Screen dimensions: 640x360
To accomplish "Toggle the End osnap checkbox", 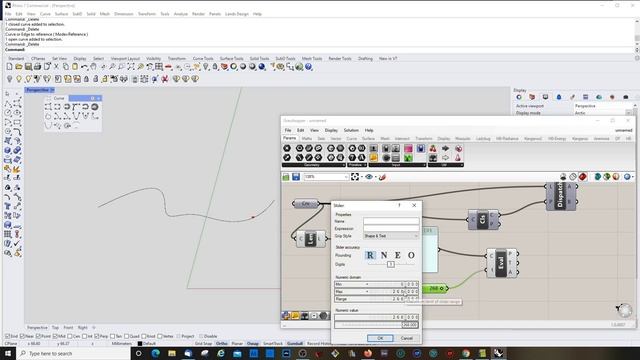I will tap(8, 336).
